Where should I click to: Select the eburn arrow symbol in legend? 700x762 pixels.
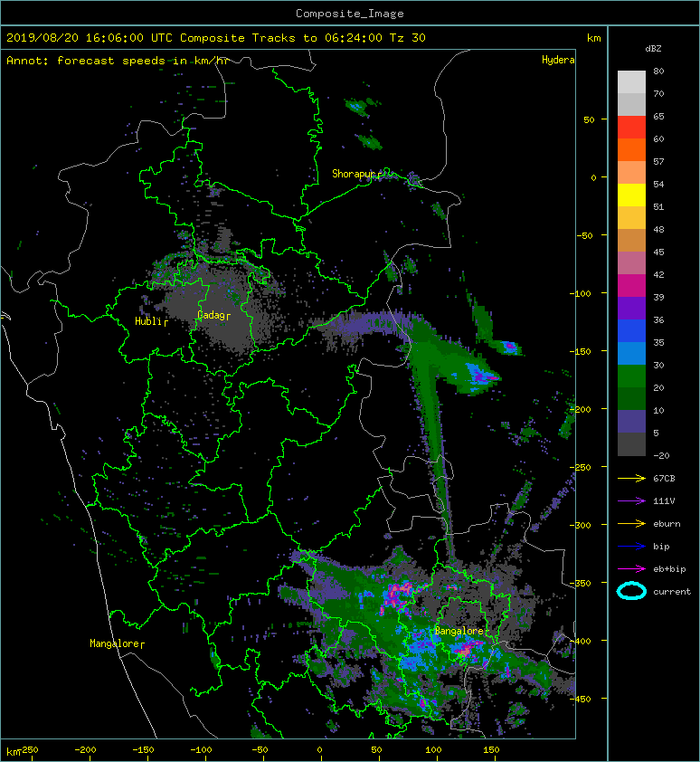631,523
